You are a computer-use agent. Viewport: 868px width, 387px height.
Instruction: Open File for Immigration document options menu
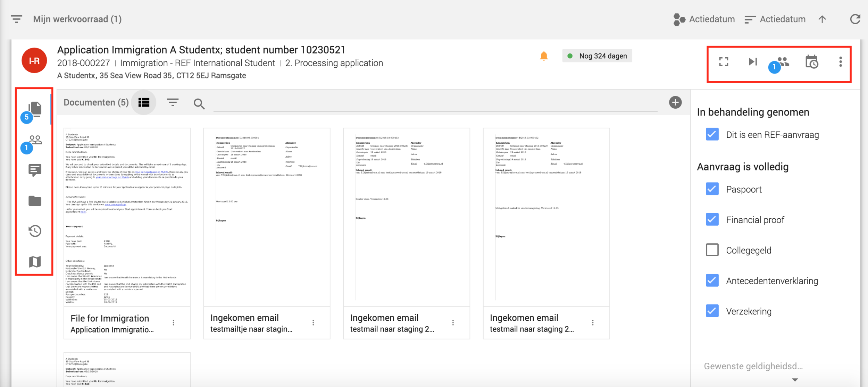(x=173, y=323)
